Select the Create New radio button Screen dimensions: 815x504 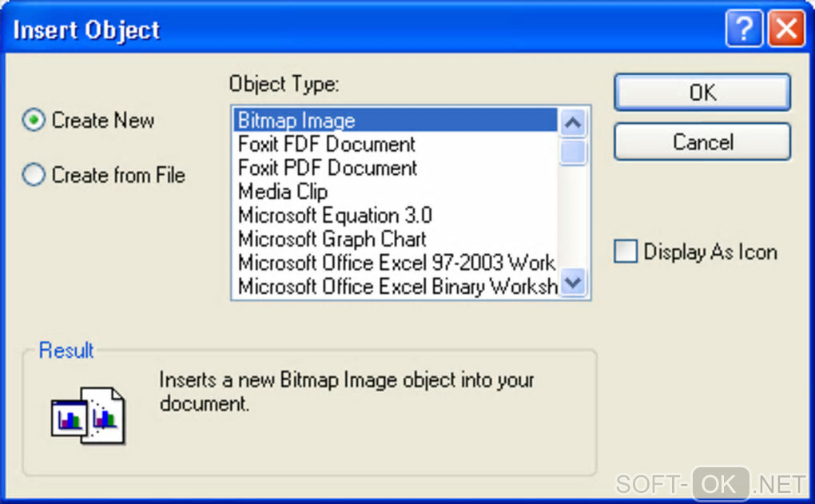[x=34, y=120]
